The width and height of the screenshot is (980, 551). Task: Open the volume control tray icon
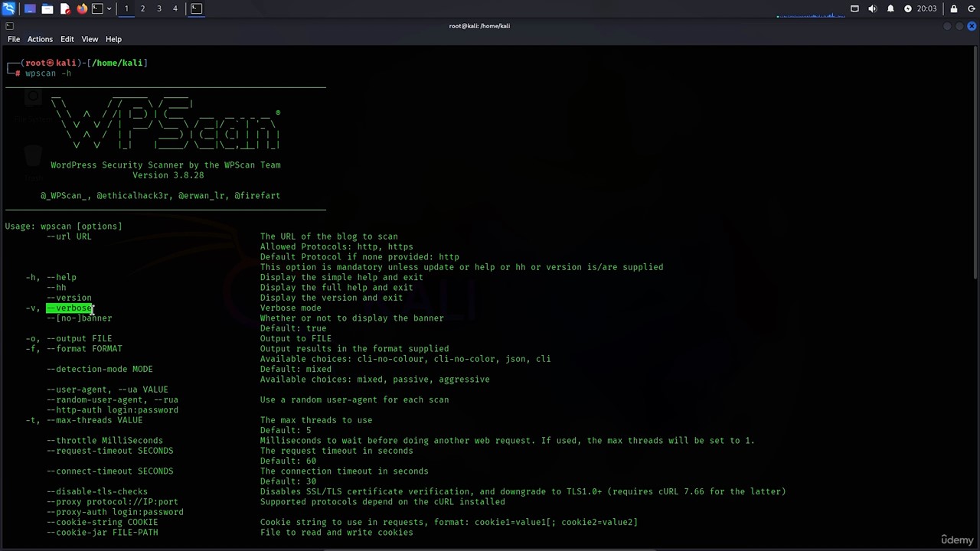(x=872, y=8)
